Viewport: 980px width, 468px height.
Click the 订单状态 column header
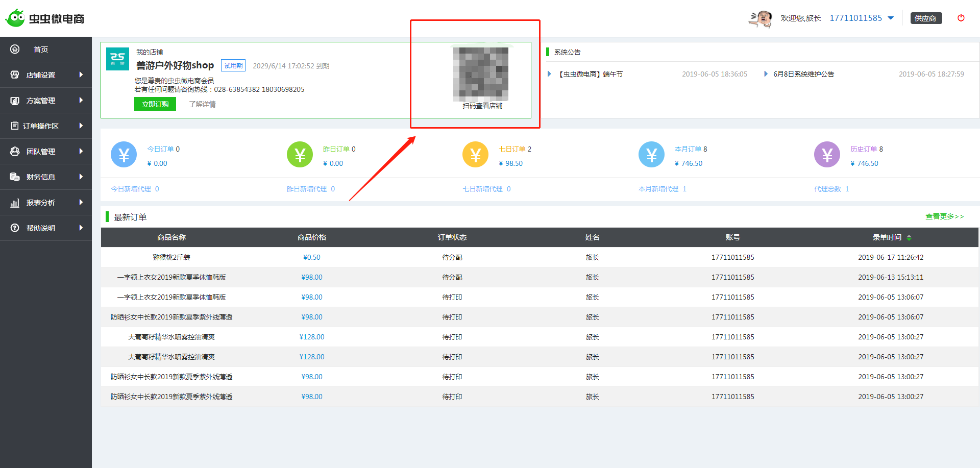pos(452,237)
